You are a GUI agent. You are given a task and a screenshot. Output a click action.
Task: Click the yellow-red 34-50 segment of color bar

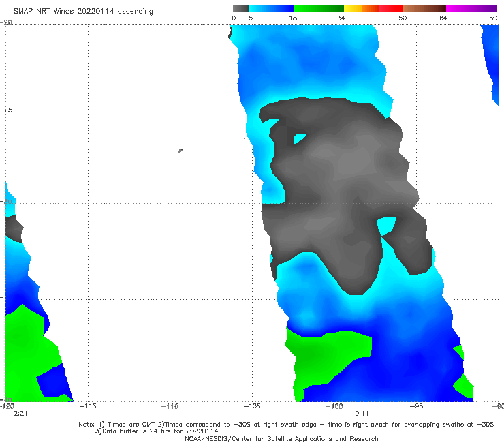click(373, 8)
